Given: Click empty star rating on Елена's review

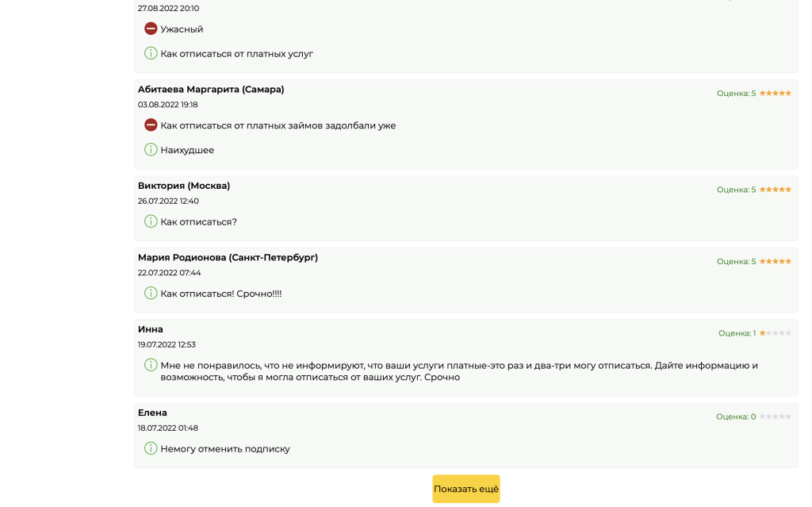Looking at the screenshot, I should tap(775, 417).
